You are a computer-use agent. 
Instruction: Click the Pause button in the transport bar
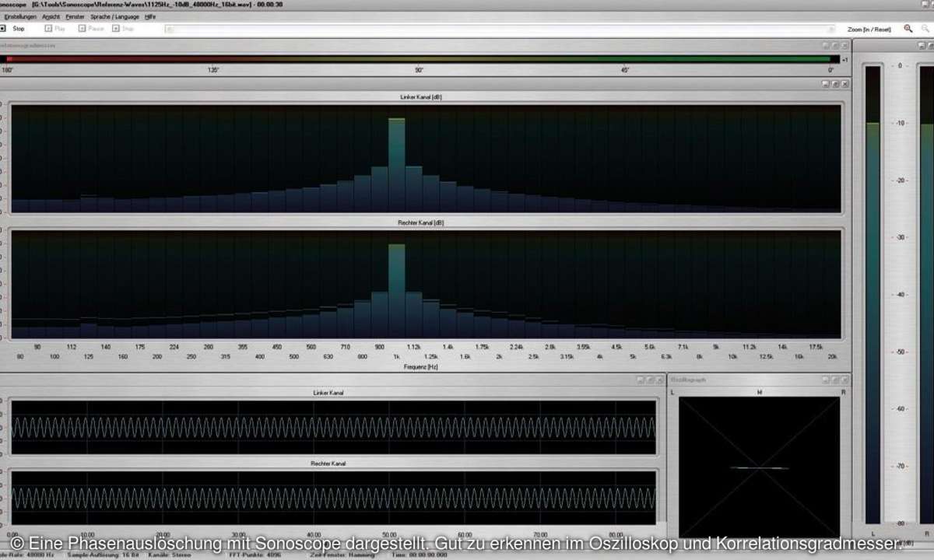click(x=91, y=29)
